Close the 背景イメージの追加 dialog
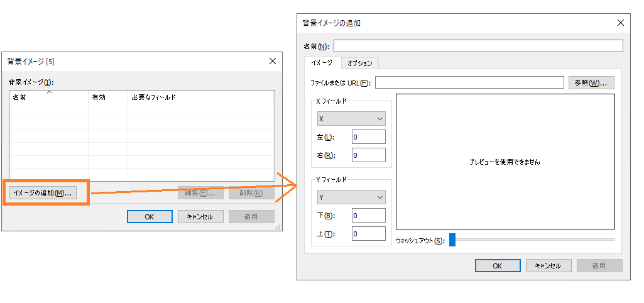 pos(621,23)
